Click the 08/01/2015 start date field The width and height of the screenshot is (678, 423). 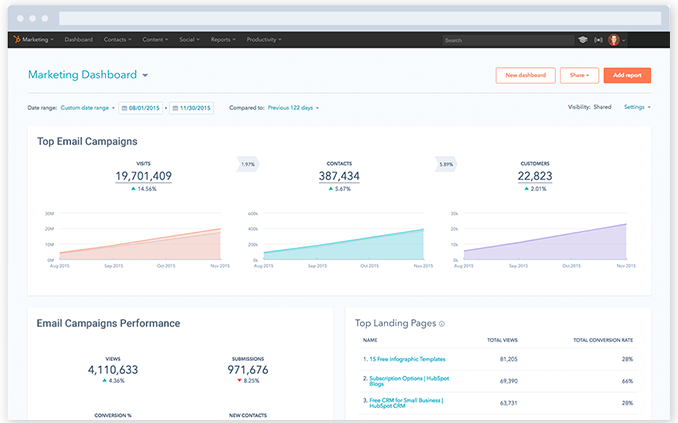pyautogui.click(x=141, y=108)
